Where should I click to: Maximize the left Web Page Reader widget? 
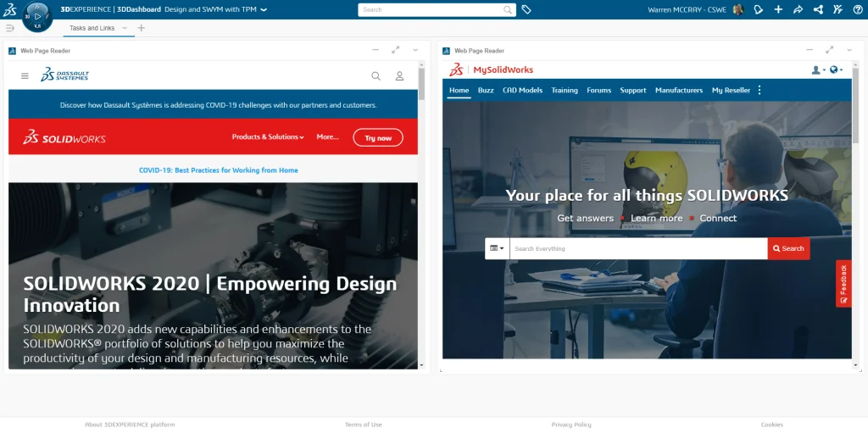pyautogui.click(x=395, y=50)
